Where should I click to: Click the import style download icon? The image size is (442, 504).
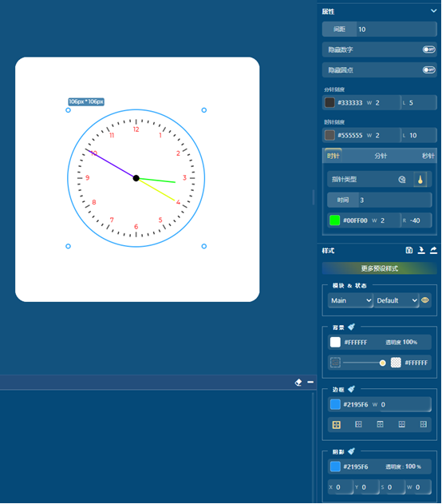[x=421, y=250]
